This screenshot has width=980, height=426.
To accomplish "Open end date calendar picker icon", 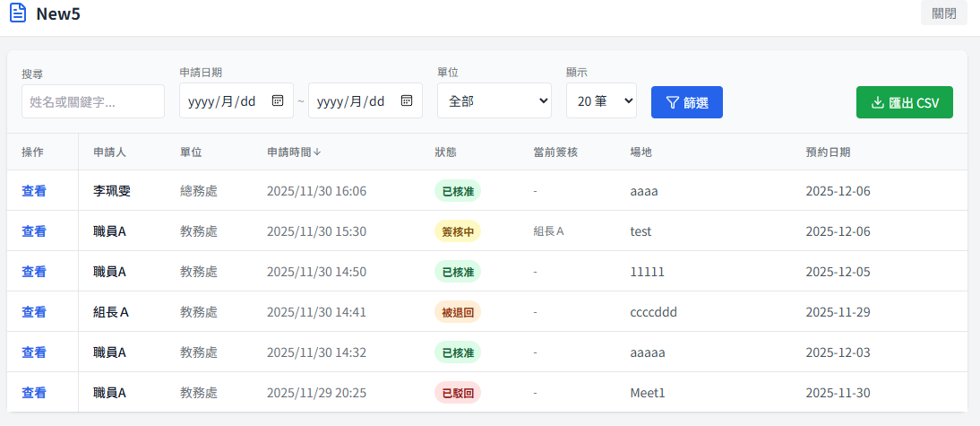I will pyautogui.click(x=407, y=100).
